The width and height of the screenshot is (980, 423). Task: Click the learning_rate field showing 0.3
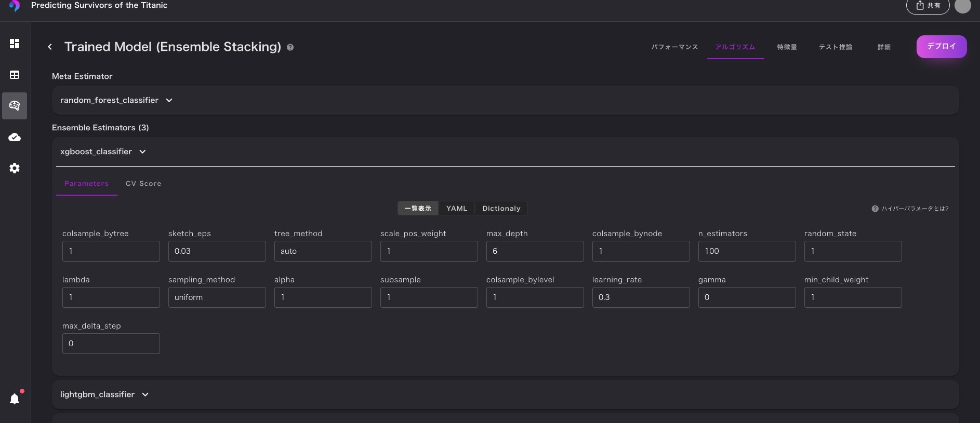(641, 297)
